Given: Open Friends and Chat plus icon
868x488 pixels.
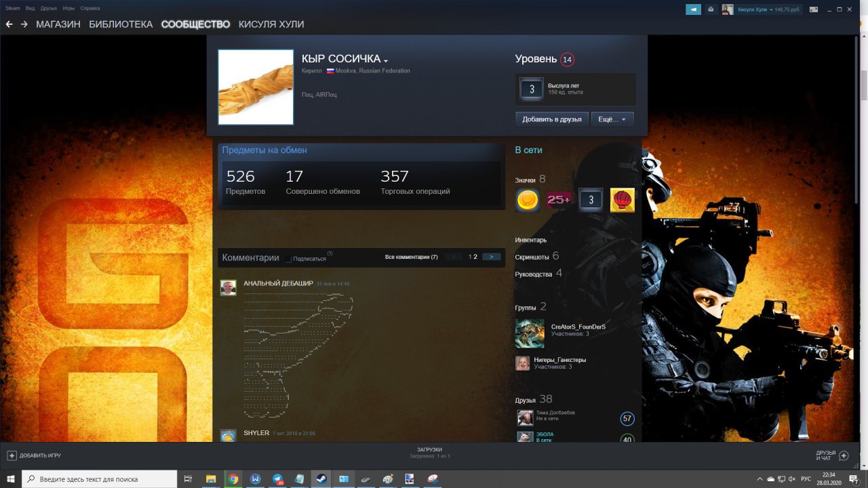Looking at the screenshot, I should [844, 455].
